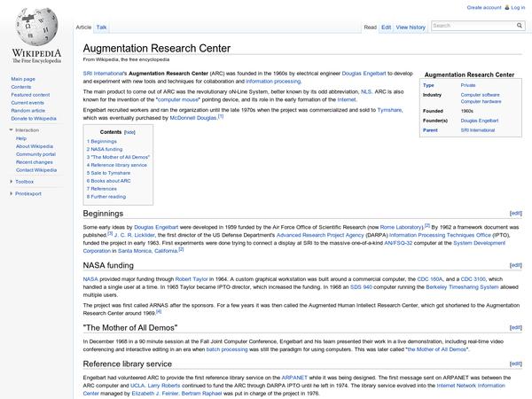Open the CDC 160A link
The width and height of the screenshot is (532, 399).
[x=430, y=279]
